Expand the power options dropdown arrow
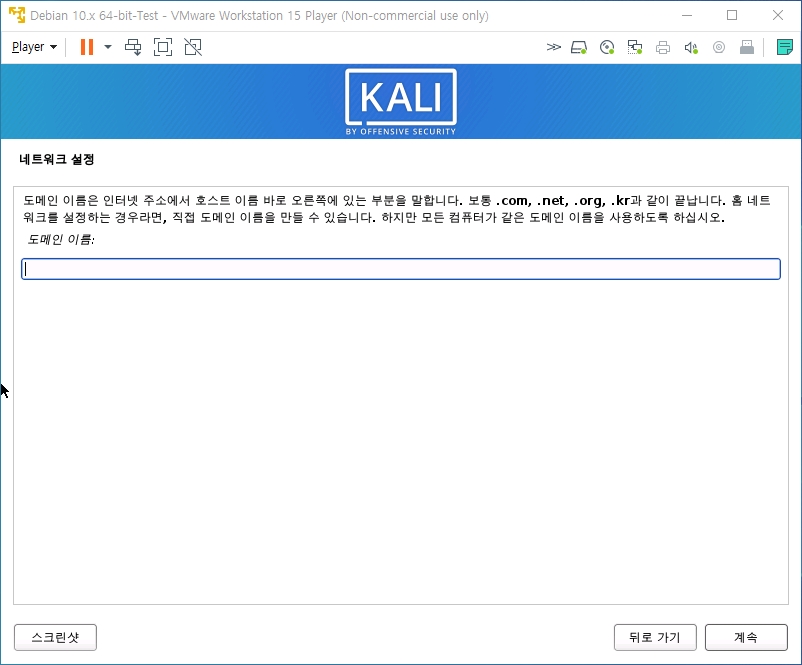Viewport: 802px width, 665px height. tap(108, 47)
